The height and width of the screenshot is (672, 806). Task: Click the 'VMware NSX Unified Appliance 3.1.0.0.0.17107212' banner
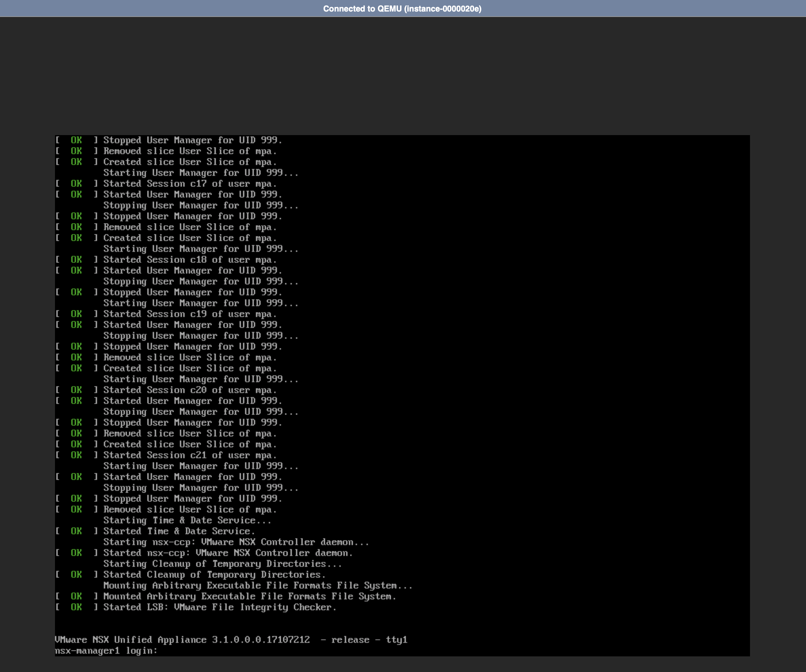click(182, 640)
